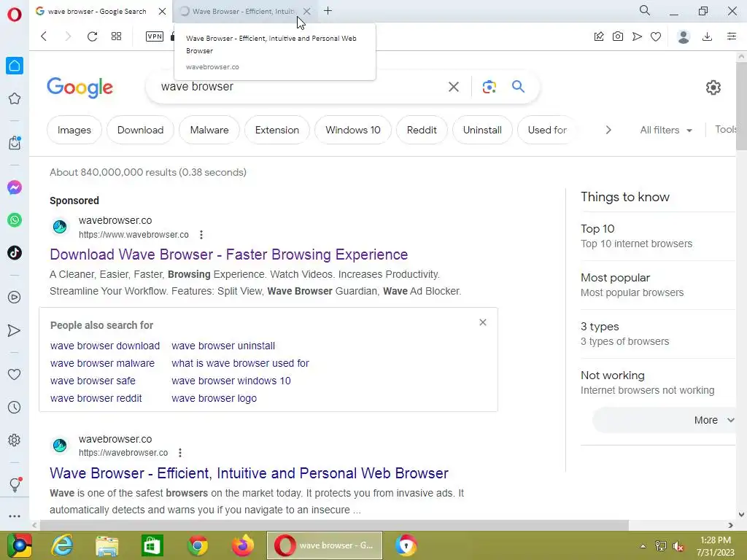Open the three-dot sidebar setup menu
The width and height of the screenshot is (747, 560).
coord(15,516)
